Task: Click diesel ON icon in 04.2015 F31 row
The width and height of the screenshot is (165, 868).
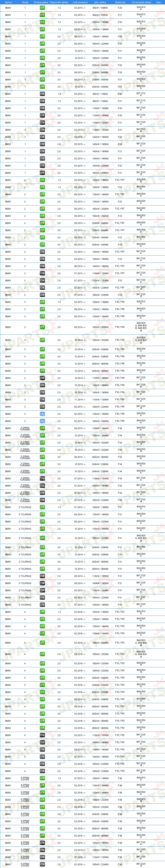Action: [42, 597]
